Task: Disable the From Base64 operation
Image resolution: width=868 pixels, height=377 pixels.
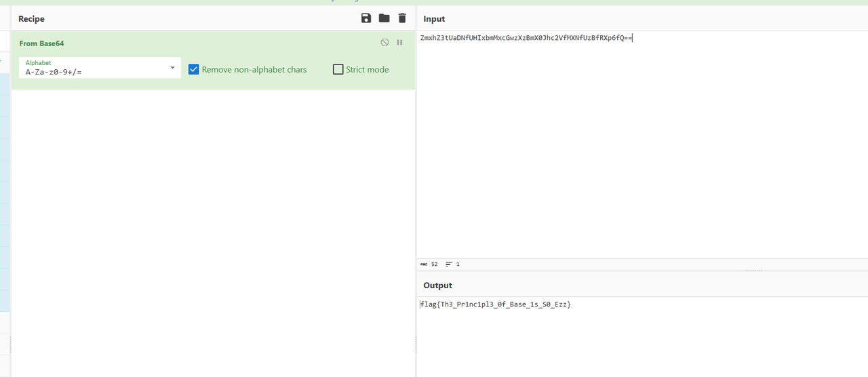Action: click(384, 43)
